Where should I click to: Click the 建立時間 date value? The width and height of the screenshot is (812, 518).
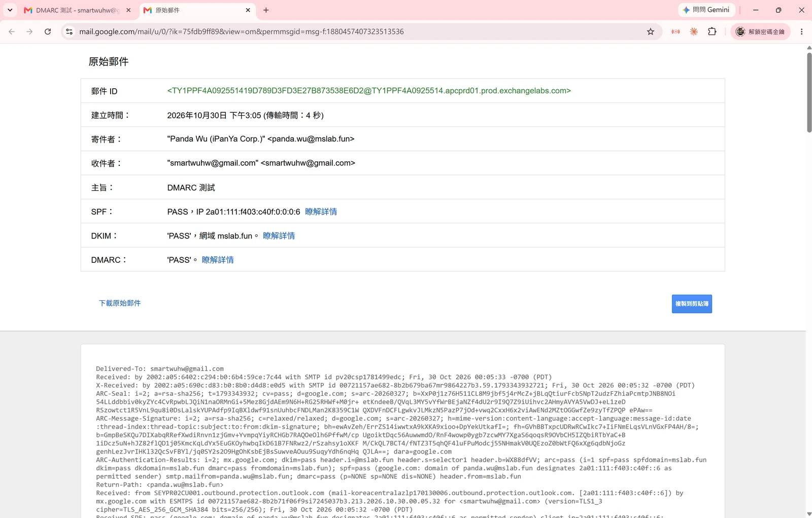(x=245, y=115)
